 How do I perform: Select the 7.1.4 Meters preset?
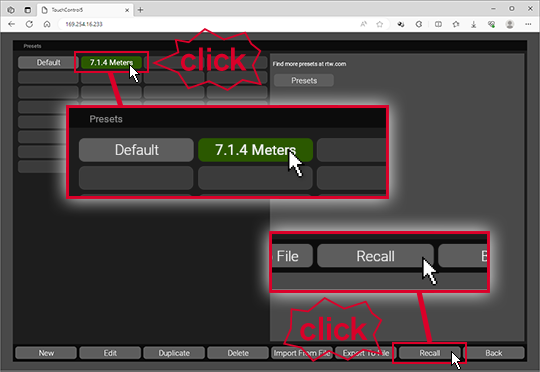111,62
